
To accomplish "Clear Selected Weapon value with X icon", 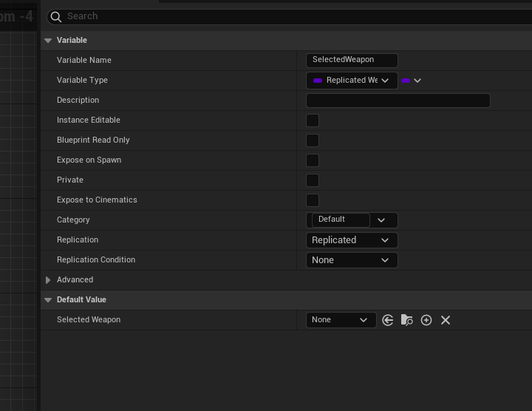I will 446,320.
